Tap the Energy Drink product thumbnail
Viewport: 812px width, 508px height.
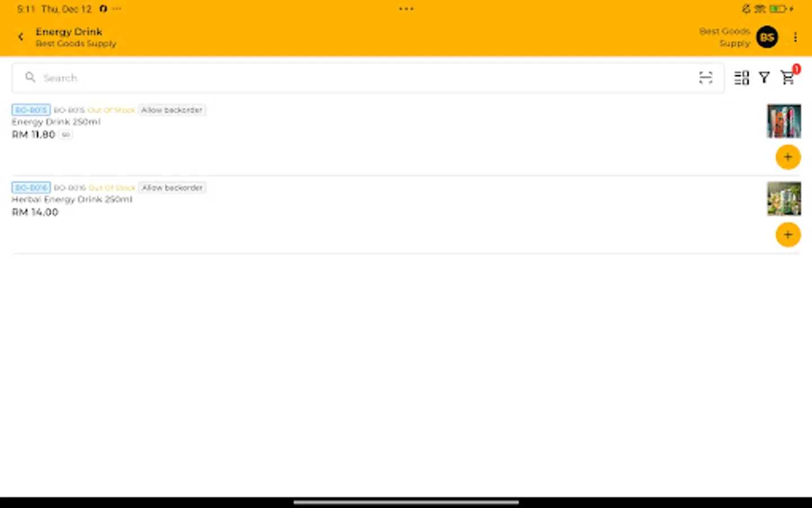pos(783,121)
